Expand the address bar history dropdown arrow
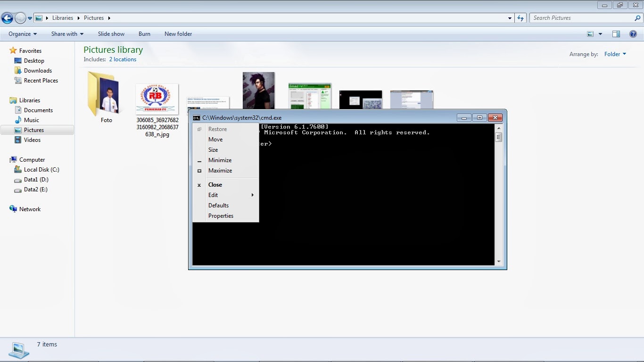The width and height of the screenshot is (644, 362). pyautogui.click(x=510, y=18)
